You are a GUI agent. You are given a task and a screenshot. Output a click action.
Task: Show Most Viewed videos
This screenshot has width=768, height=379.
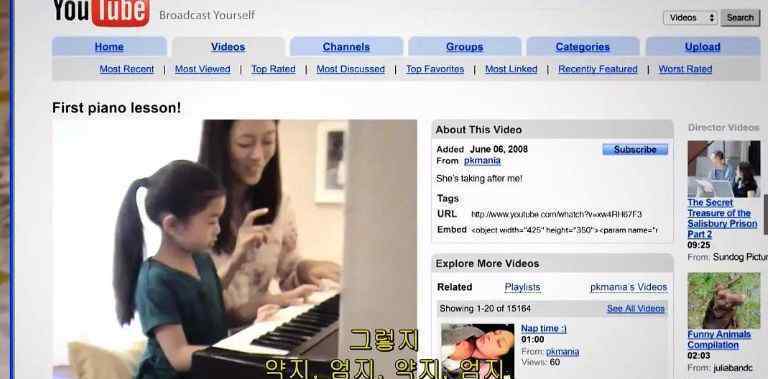coord(203,69)
